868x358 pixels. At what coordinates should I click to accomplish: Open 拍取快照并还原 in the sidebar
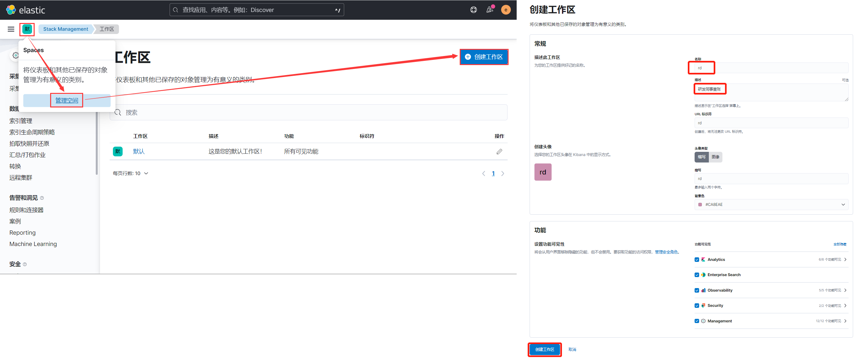(x=29, y=144)
